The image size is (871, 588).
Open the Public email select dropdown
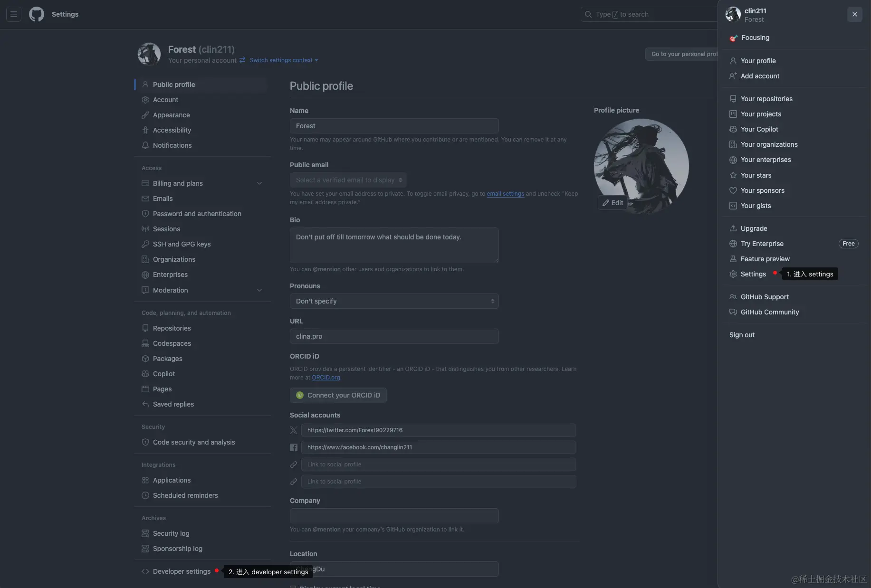pyautogui.click(x=348, y=180)
